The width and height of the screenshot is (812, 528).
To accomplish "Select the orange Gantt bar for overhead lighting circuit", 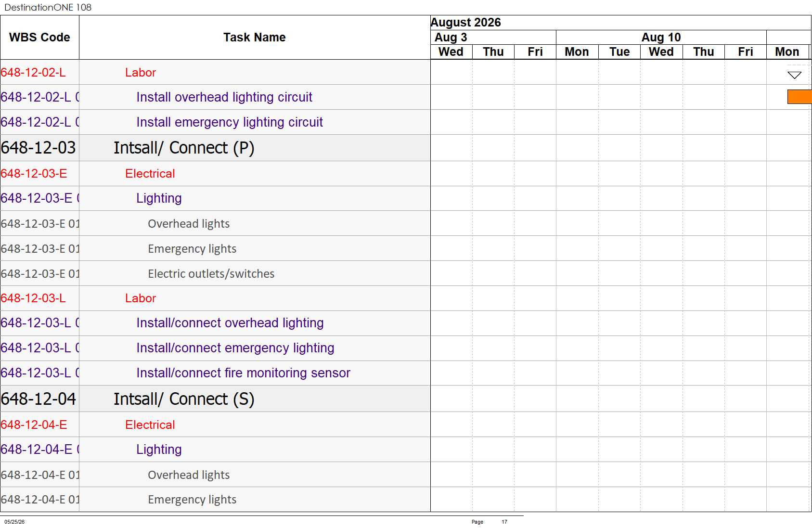I will (799, 97).
